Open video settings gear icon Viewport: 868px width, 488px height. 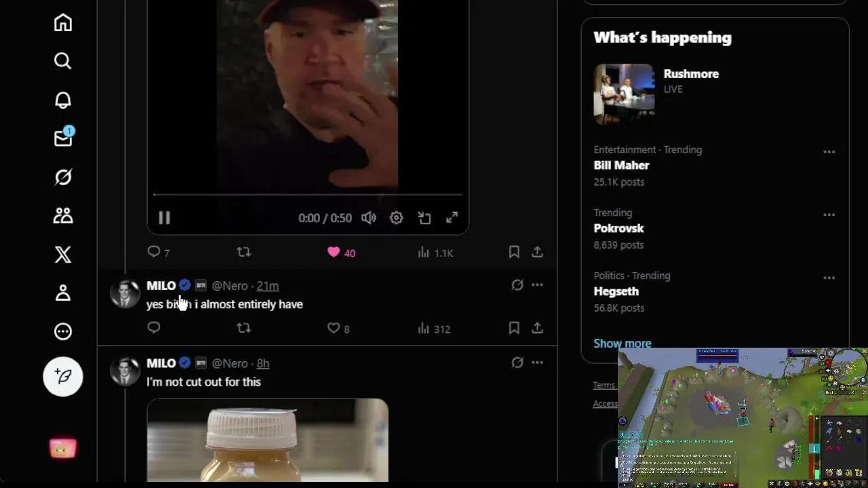click(396, 218)
